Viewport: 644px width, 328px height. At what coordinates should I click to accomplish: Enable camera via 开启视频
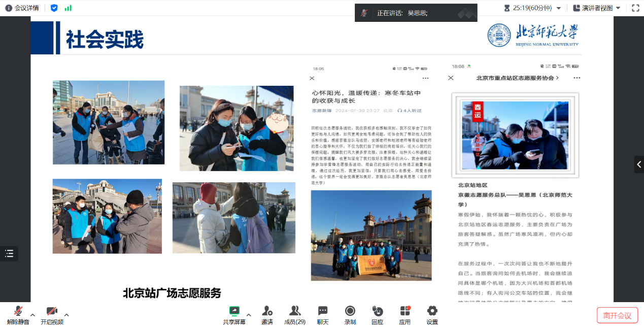coord(51,314)
